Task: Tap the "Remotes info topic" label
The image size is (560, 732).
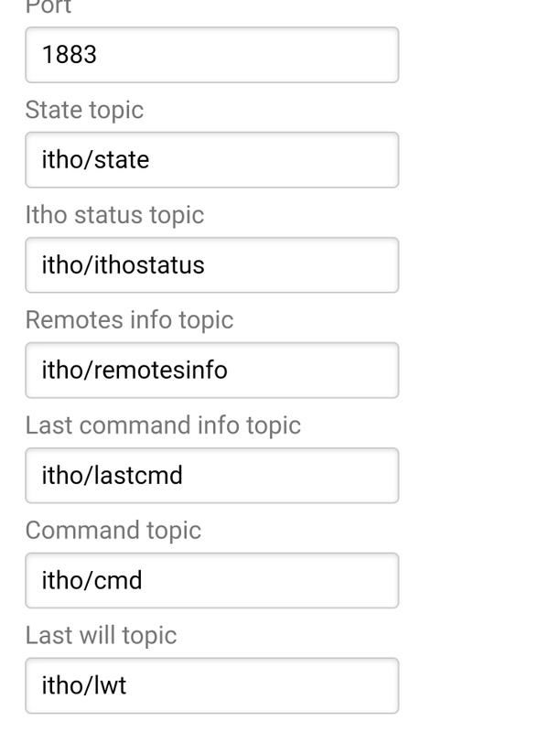Action: (129, 320)
